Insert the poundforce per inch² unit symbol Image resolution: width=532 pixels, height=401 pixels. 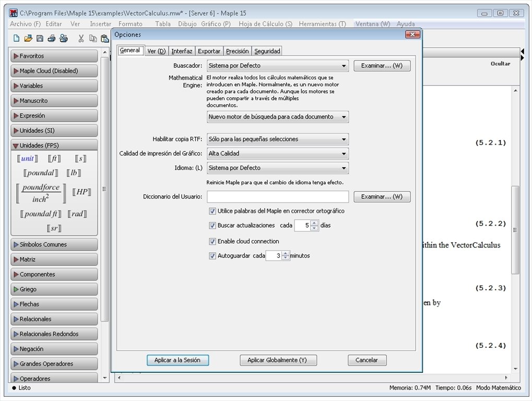pyautogui.click(x=41, y=193)
